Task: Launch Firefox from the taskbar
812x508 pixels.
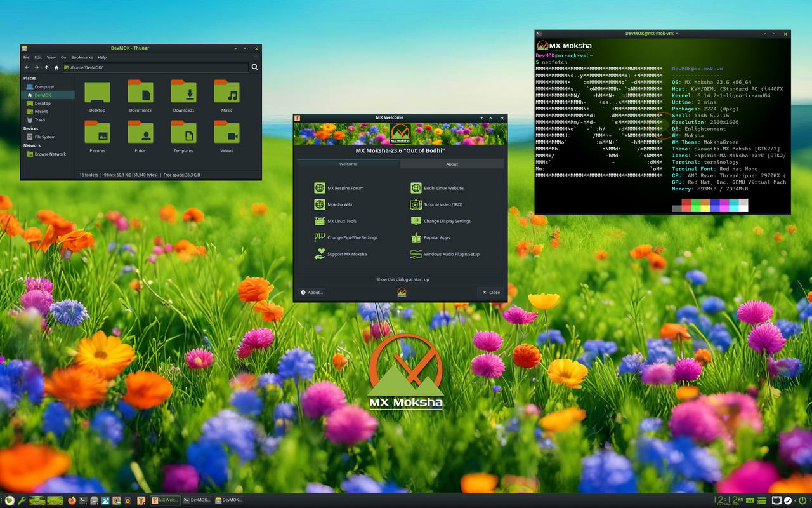Action: click(72, 500)
